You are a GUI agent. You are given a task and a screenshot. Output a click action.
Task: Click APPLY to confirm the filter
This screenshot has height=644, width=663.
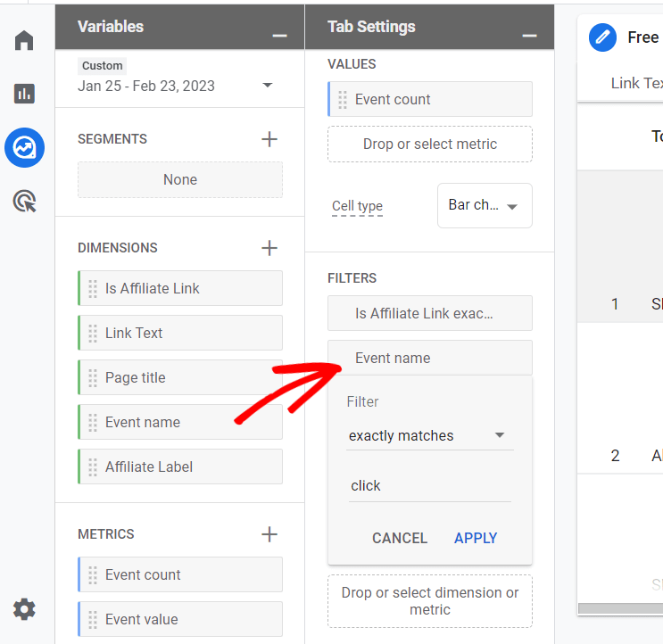(476, 538)
